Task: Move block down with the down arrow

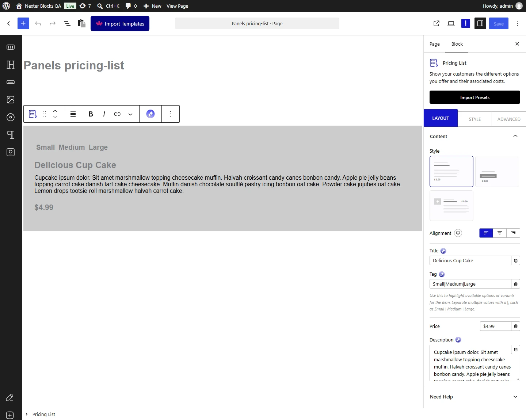Action: pyautogui.click(x=55, y=117)
